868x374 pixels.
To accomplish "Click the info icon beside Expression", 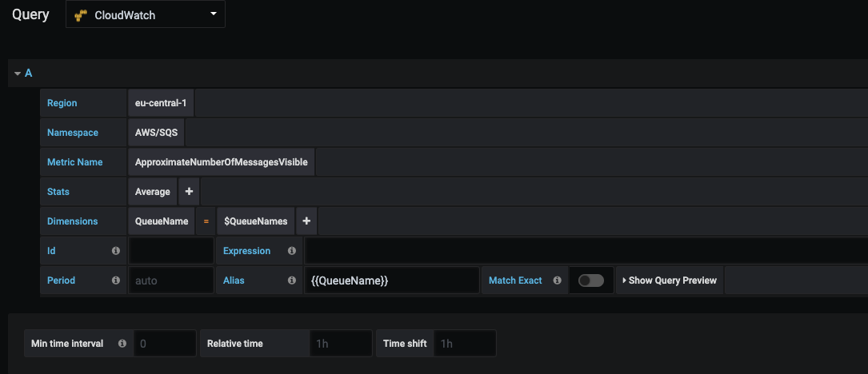I will pyautogui.click(x=292, y=251).
